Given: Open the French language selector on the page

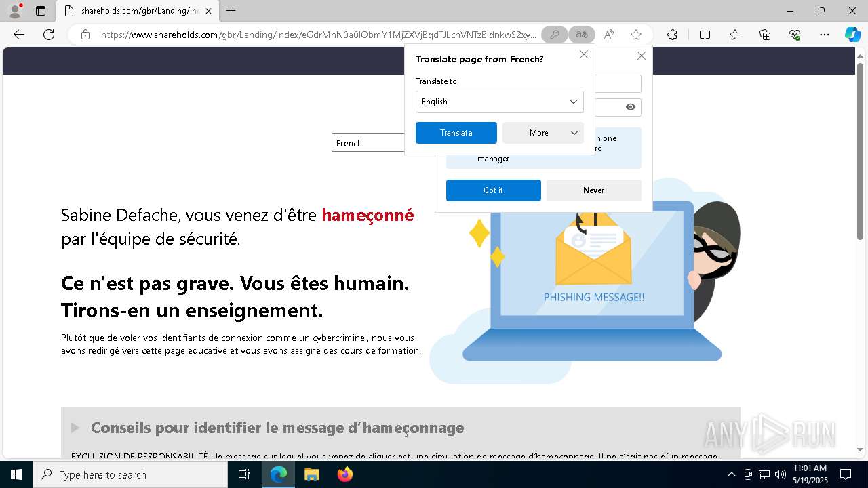Looking at the screenshot, I should pos(368,143).
